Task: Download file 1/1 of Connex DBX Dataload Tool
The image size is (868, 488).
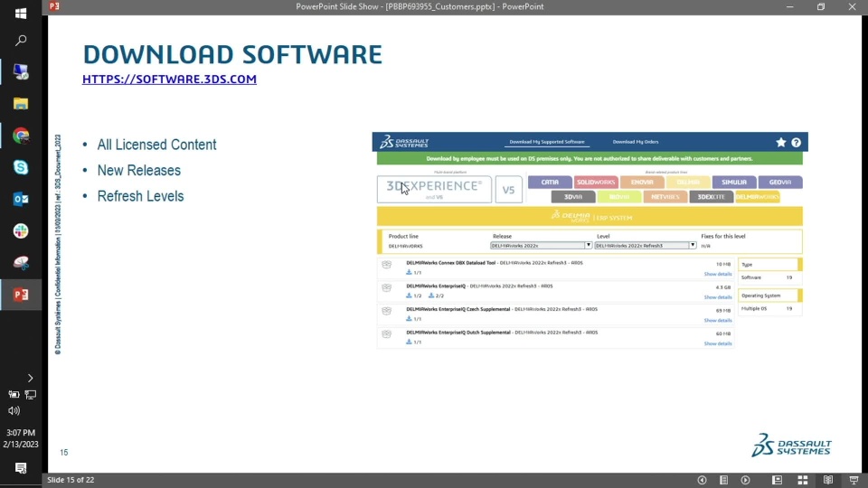Action: click(x=413, y=272)
